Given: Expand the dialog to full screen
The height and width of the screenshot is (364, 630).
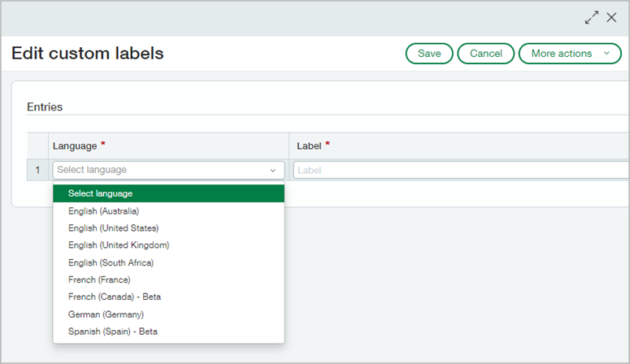Looking at the screenshot, I should point(592,17).
